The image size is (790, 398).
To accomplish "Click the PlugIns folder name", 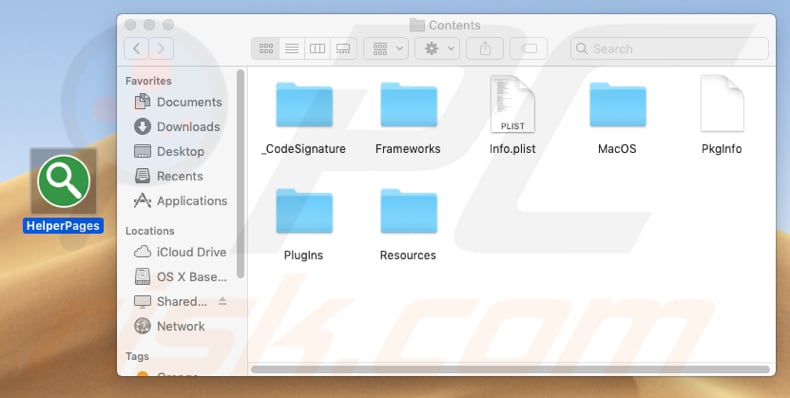I will coord(303,255).
